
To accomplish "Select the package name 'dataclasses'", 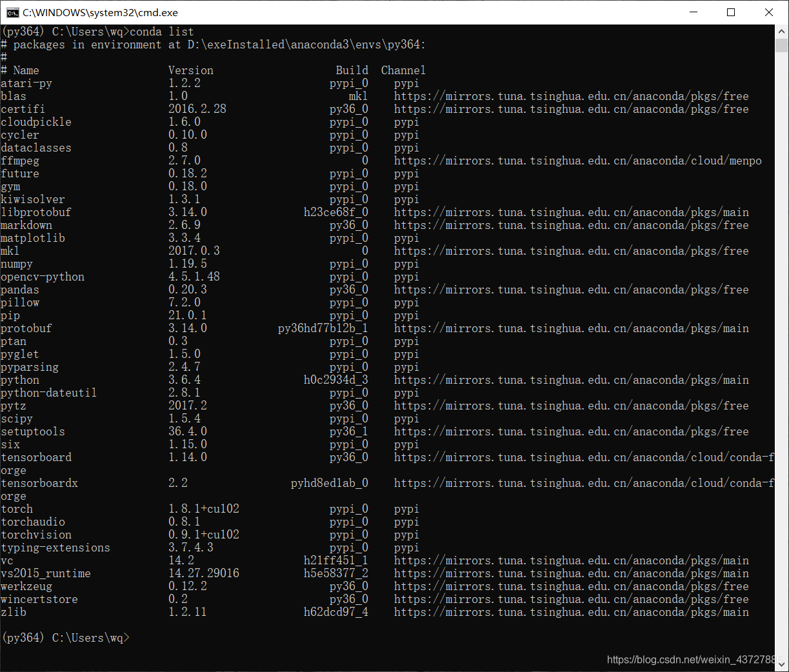I will [x=36, y=148].
